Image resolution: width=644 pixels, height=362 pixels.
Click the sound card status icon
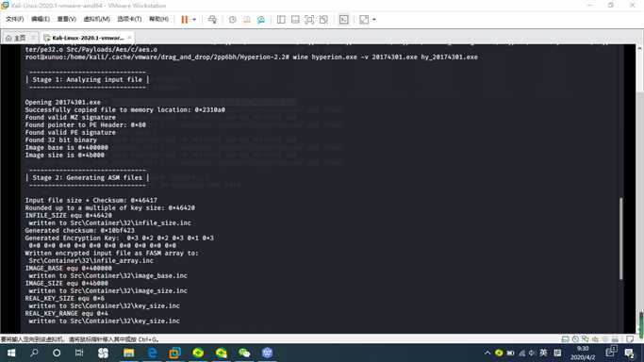pos(595,339)
